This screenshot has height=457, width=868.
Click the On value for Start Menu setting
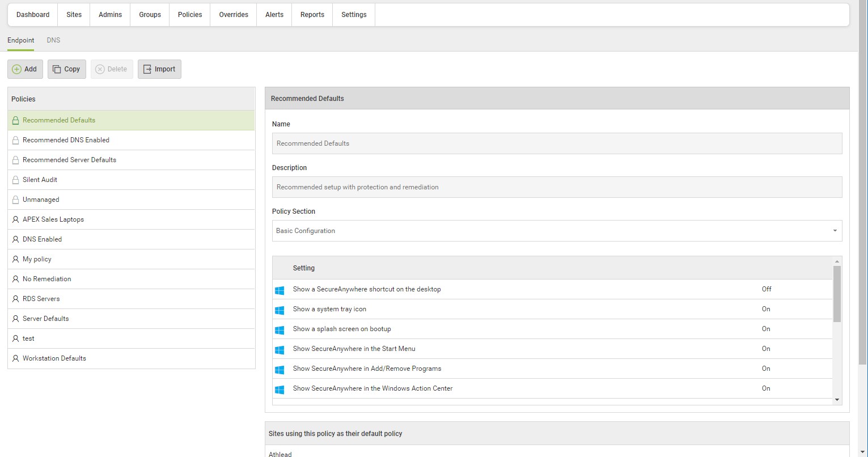click(766, 349)
